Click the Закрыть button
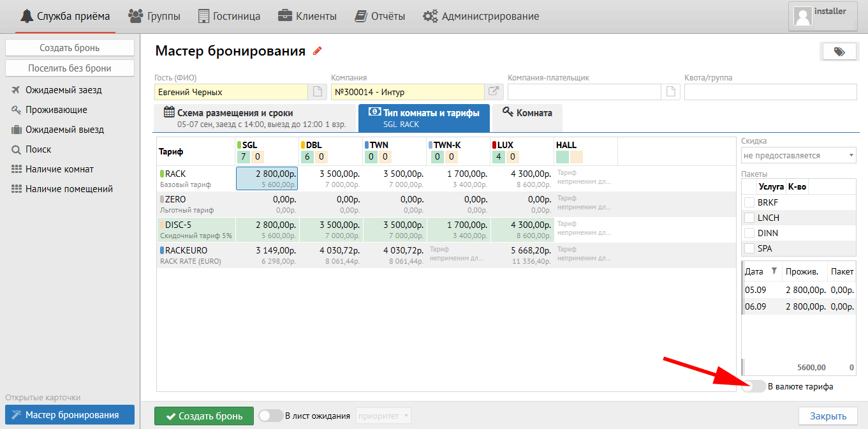This screenshot has width=868, height=429. (828, 416)
